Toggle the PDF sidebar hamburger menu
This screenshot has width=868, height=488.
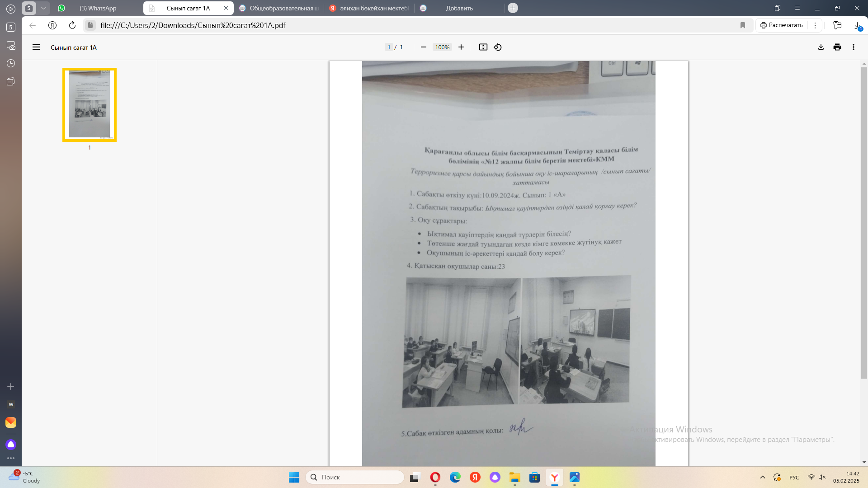[36, 47]
